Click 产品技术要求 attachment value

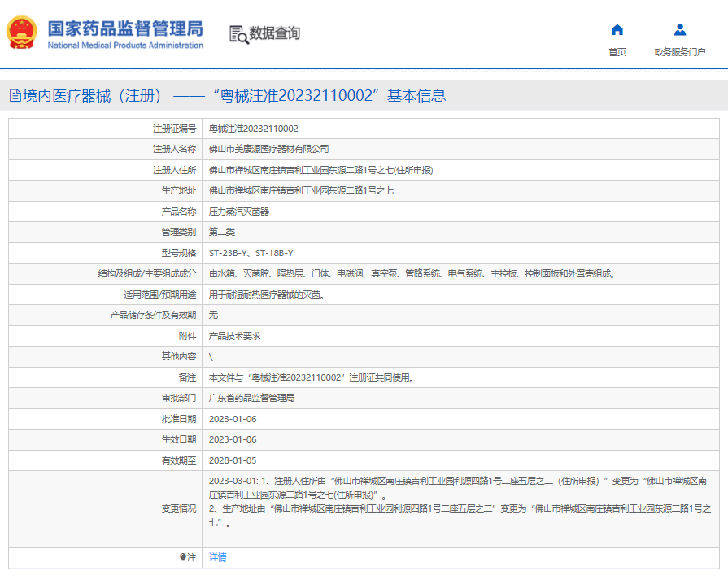pyautogui.click(x=234, y=336)
